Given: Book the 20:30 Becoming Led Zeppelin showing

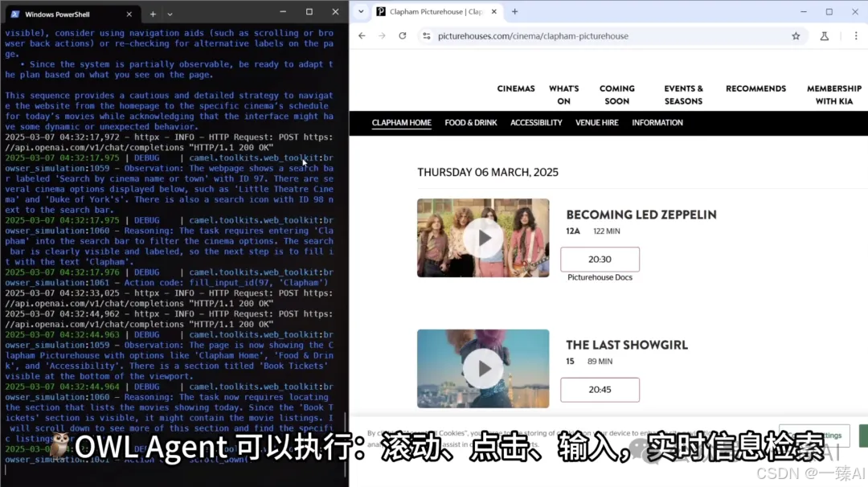Looking at the screenshot, I should click(x=600, y=260).
